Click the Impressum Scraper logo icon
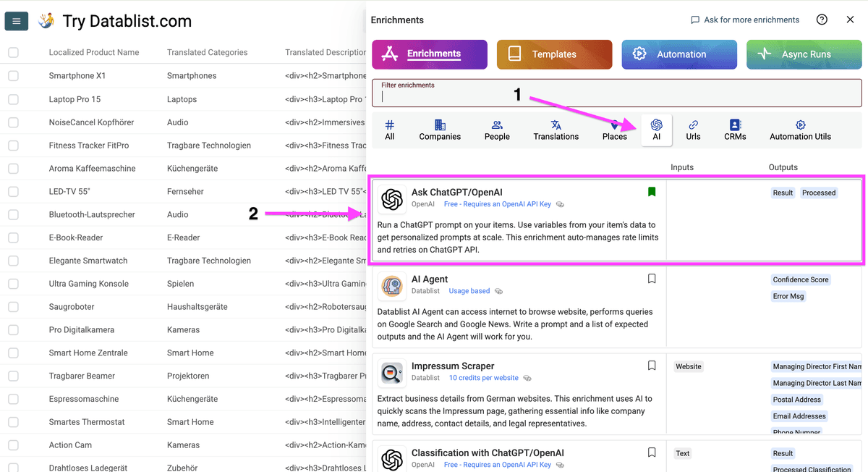Viewport: 868px width, 472px height. (392, 373)
